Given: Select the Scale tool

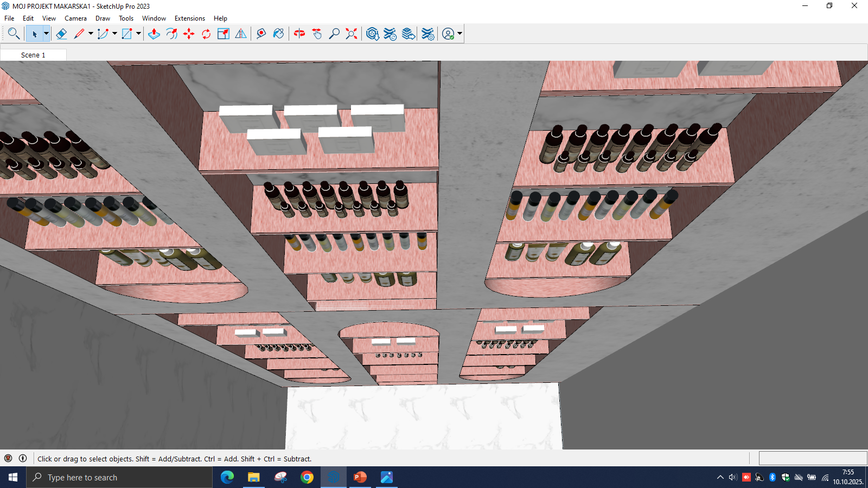Looking at the screenshot, I should point(224,34).
